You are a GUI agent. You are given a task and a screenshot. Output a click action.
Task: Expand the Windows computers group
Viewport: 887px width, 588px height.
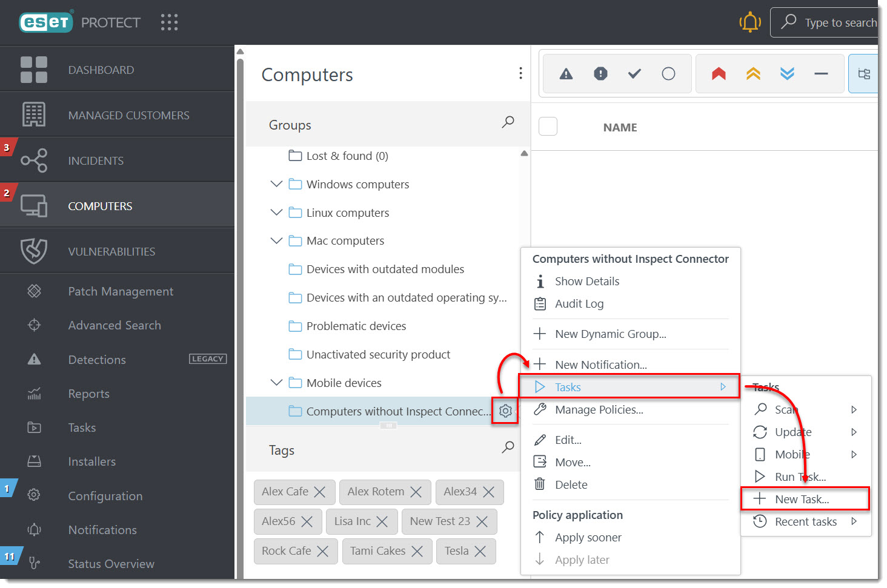click(x=276, y=184)
